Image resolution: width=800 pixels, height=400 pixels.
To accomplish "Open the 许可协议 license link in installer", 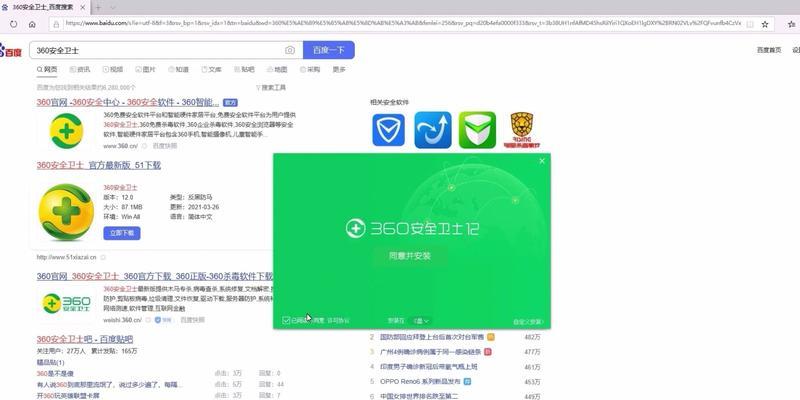I will (x=338, y=321).
